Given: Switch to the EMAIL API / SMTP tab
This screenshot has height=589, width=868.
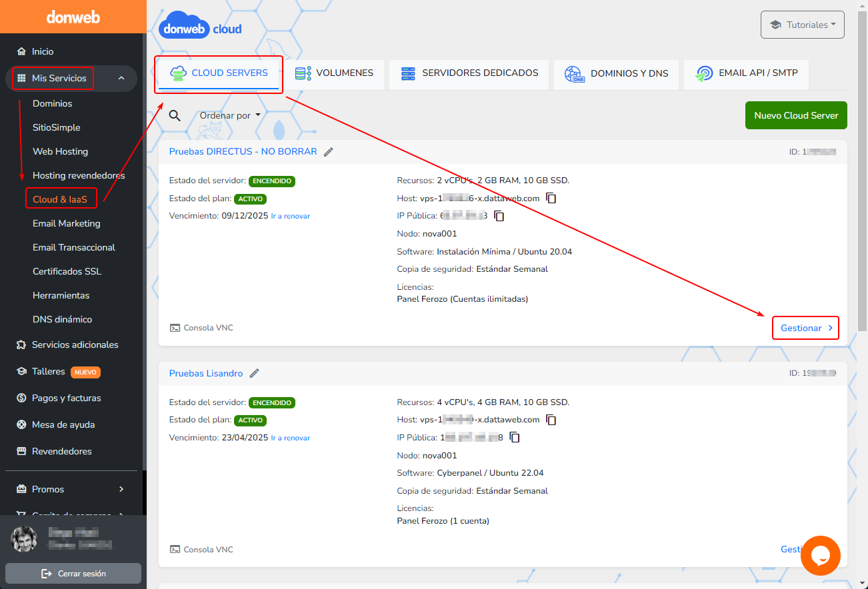Looking at the screenshot, I should [x=746, y=73].
